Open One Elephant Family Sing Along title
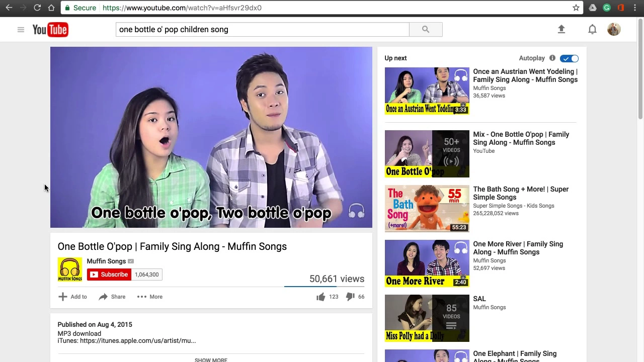644x362 pixels. click(x=515, y=356)
